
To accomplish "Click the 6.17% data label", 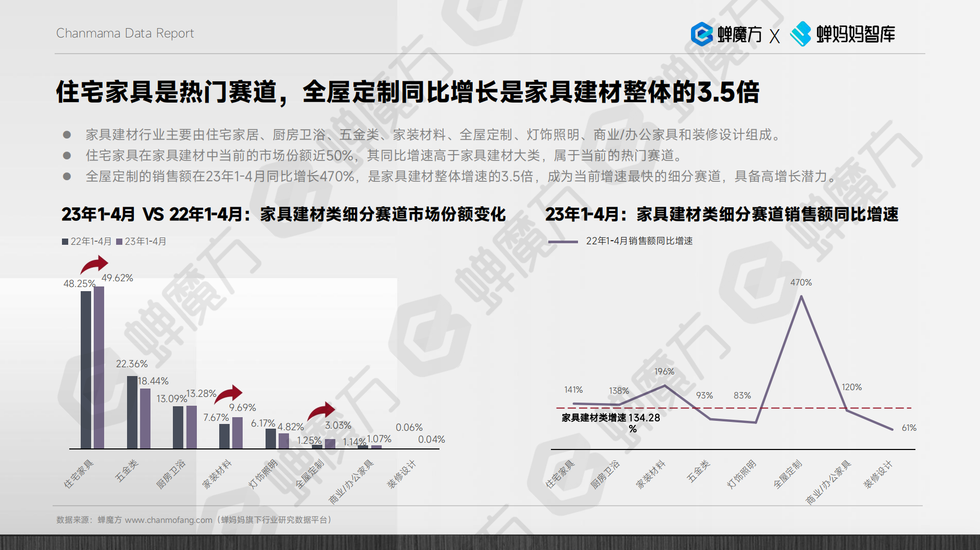I will [x=263, y=423].
